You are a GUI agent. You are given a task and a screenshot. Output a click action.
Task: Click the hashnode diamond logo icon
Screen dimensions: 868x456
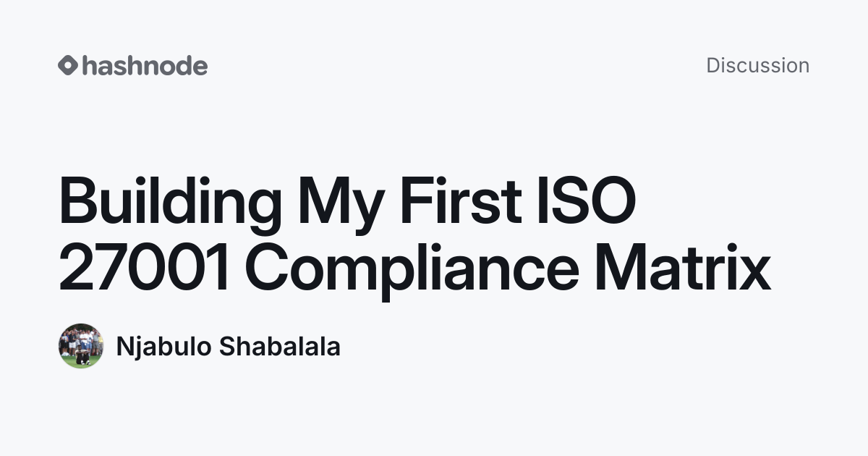click(x=68, y=66)
